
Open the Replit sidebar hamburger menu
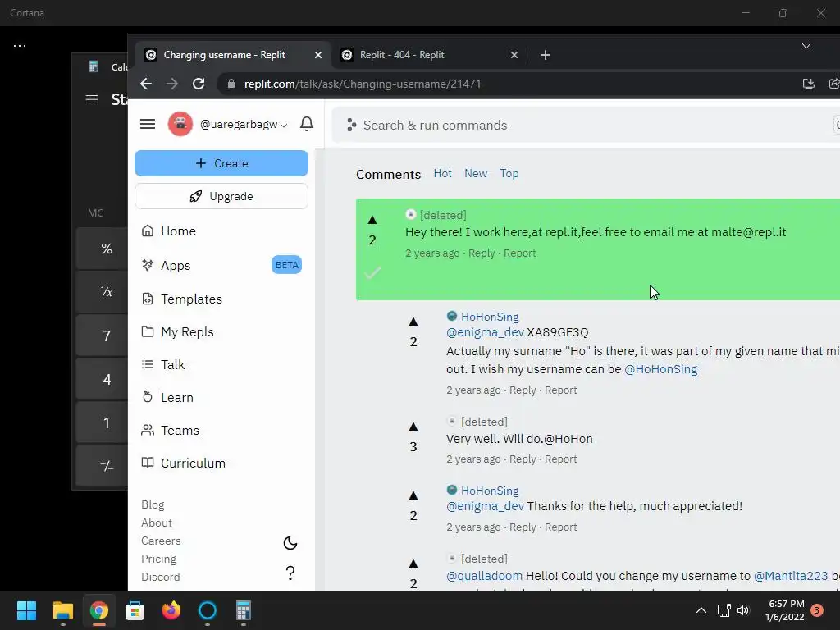(148, 125)
